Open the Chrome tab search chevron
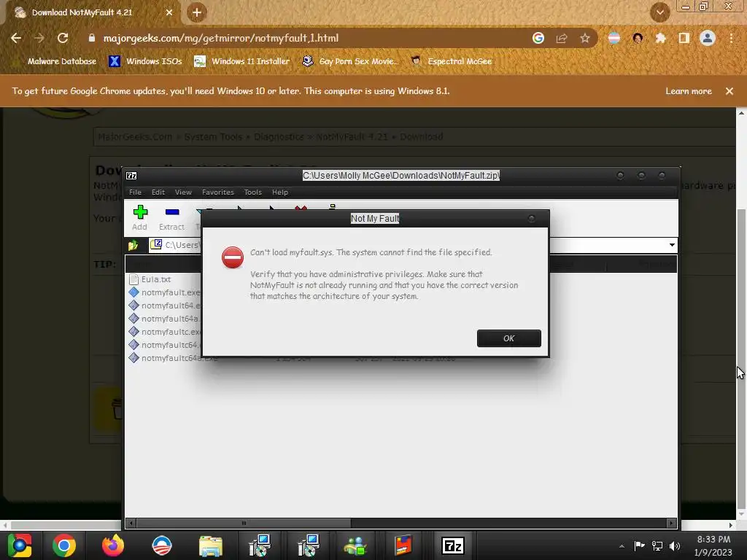The width and height of the screenshot is (747, 560). [660, 12]
